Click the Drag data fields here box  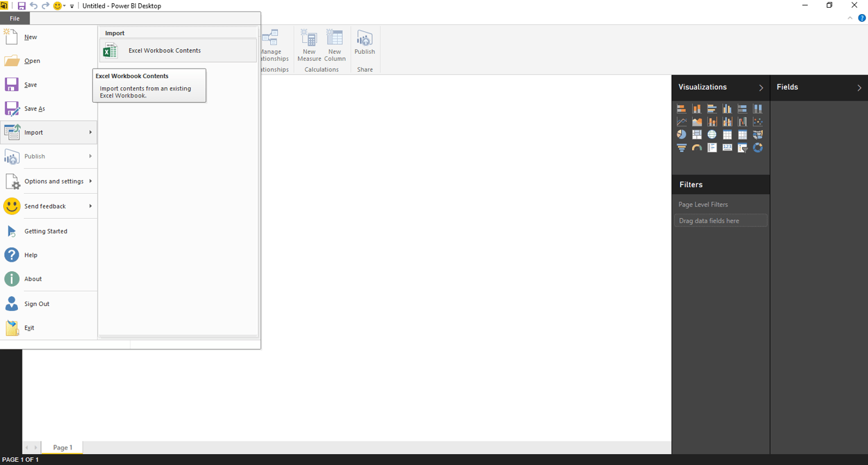[x=720, y=221]
